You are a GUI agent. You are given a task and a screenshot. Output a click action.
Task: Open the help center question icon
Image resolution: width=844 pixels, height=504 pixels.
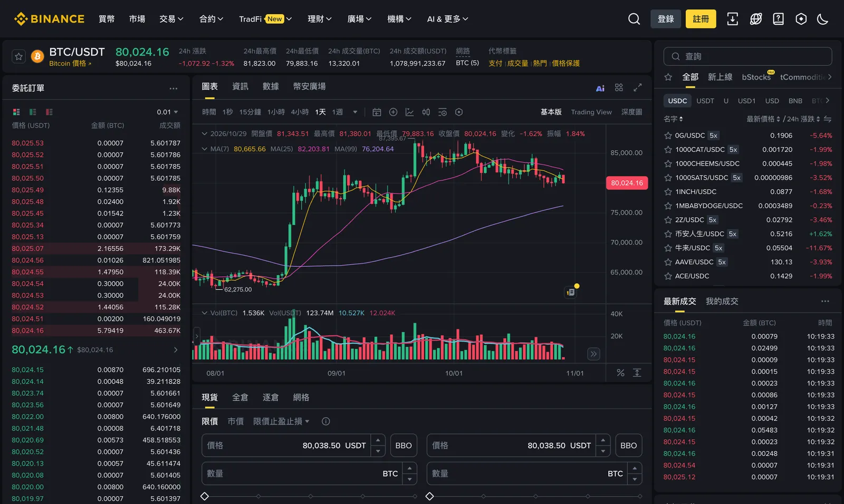point(778,19)
